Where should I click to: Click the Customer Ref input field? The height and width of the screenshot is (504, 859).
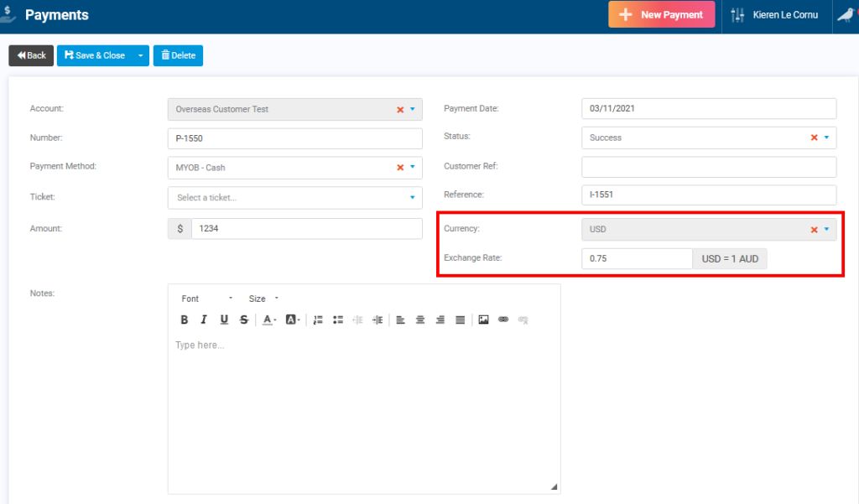[x=709, y=167]
